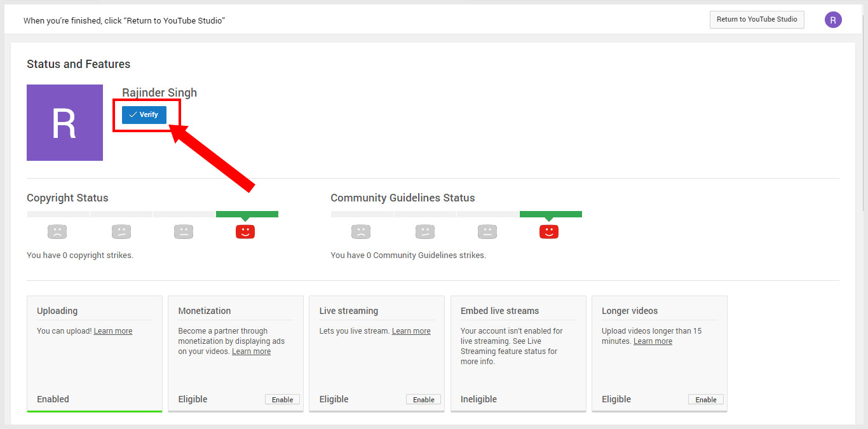Image resolution: width=868 pixels, height=429 pixels.
Task: Click the Monetization card title
Action: (x=205, y=311)
